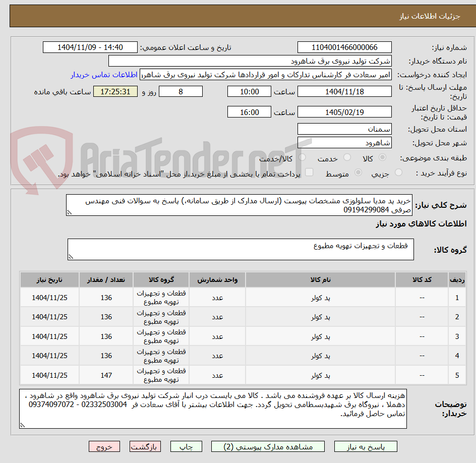This screenshot has height=463, width=476.
Task: Click resize handle of buyer notes textarea
Action: coord(22,425)
